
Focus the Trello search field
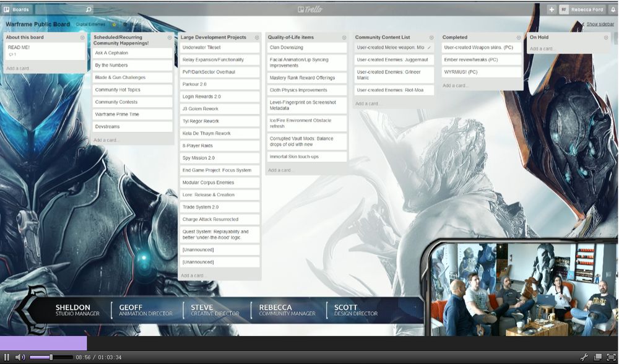pos(64,9)
